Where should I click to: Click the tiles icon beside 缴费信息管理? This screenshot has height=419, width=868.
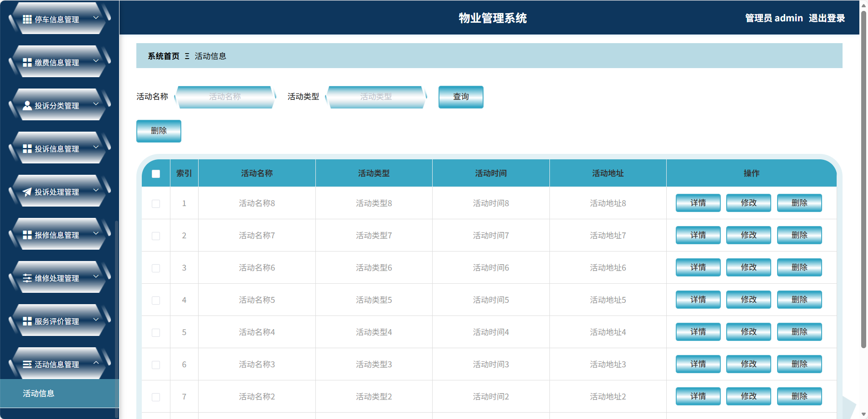[x=27, y=62]
